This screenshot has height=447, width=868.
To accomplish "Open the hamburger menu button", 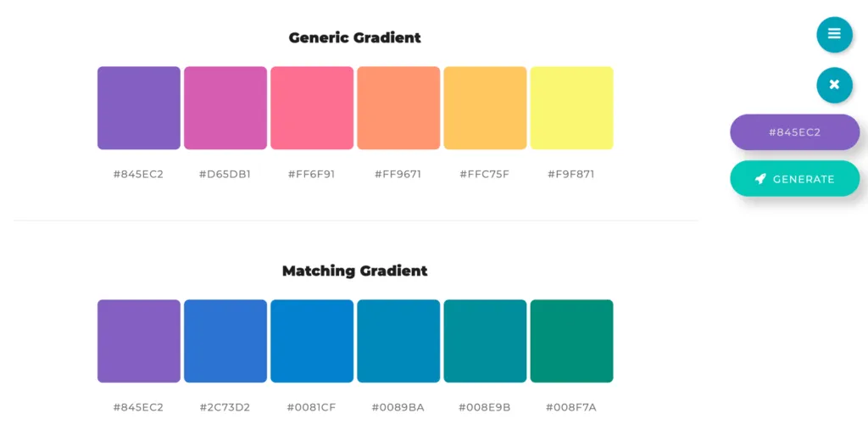I will (x=834, y=34).
